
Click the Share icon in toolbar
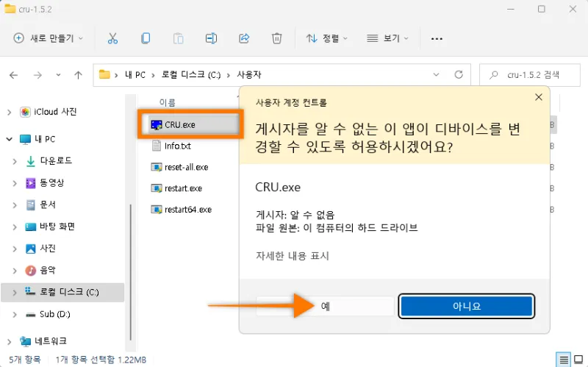pyautogui.click(x=244, y=38)
